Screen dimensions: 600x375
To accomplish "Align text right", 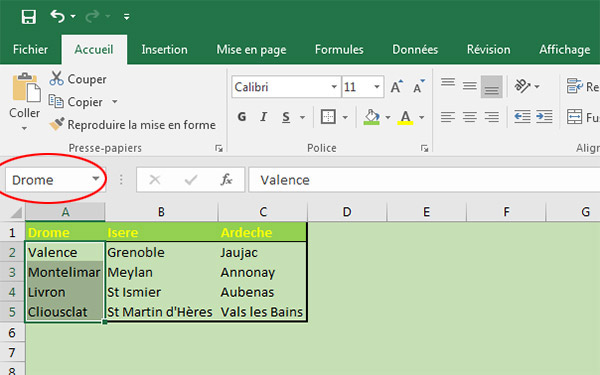I will [492, 117].
